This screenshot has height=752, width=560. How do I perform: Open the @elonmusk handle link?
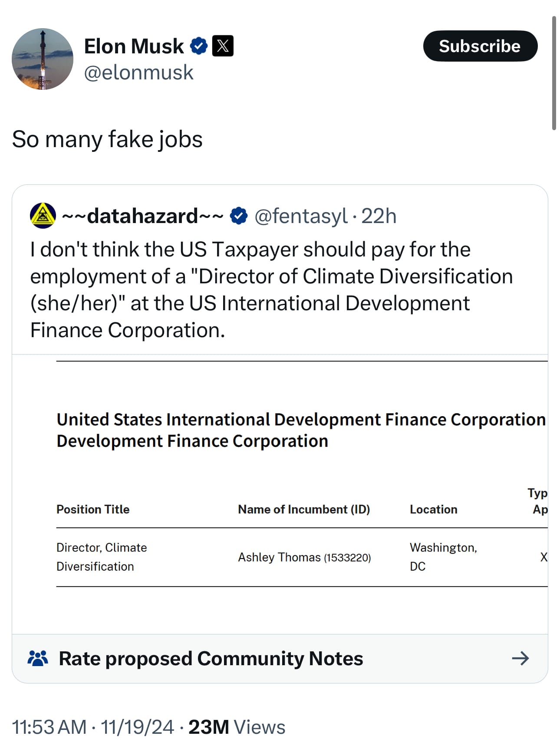[x=138, y=72]
